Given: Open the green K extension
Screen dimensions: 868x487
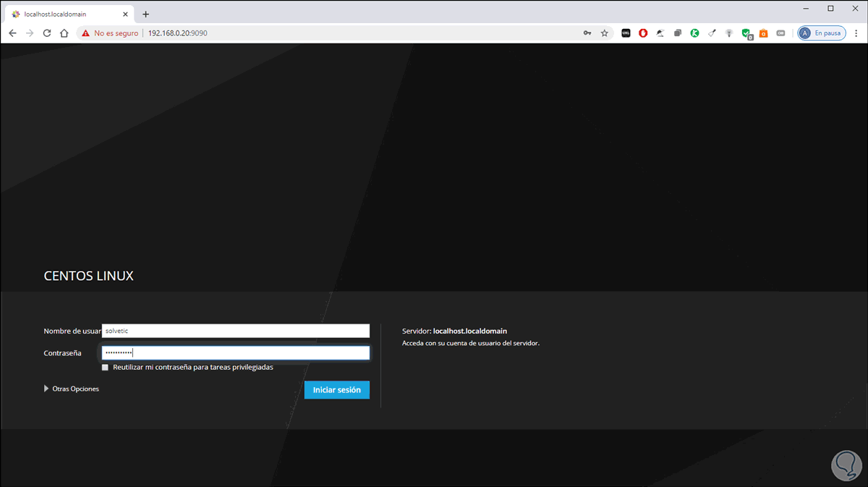Looking at the screenshot, I should click(694, 33).
